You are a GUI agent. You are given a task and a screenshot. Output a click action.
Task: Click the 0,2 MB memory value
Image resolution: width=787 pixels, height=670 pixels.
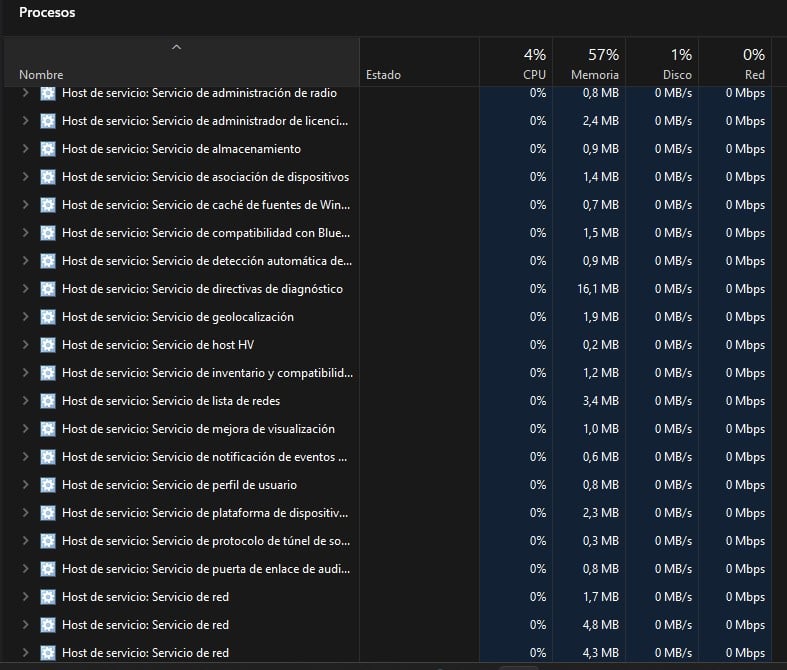[601, 345]
